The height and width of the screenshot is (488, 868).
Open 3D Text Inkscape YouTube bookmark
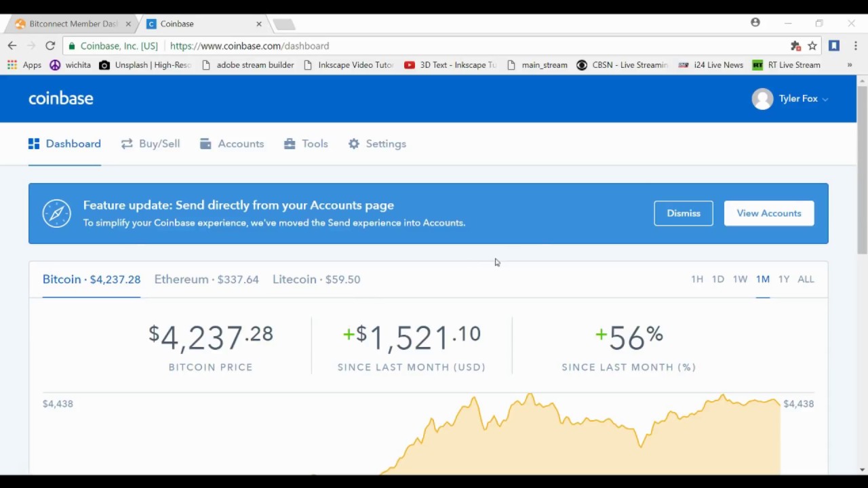(451, 65)
